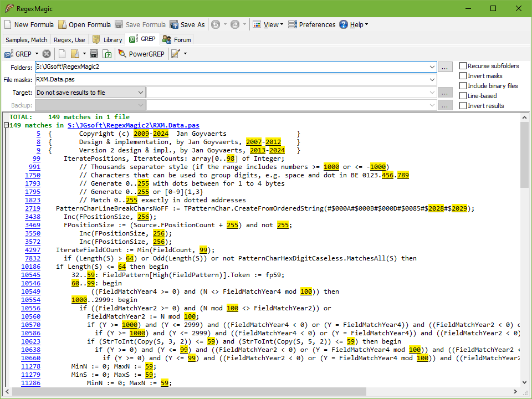Open line 7832 link

click(x=33, y=258)
